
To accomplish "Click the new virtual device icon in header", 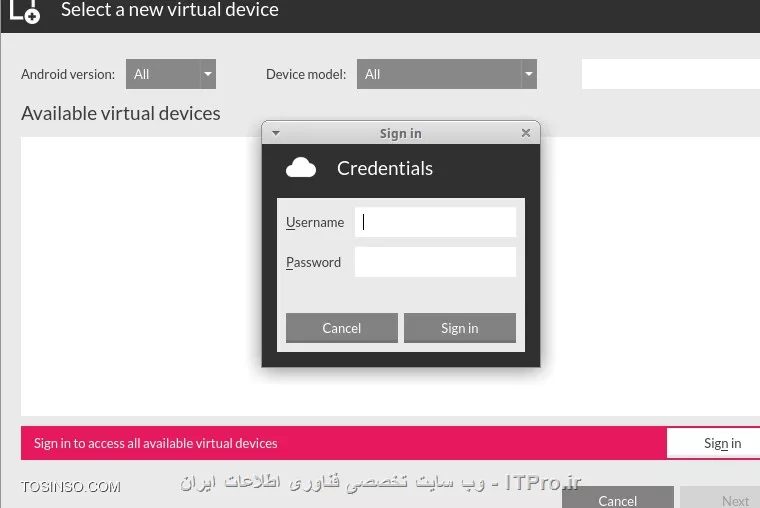I will point(24,11).
